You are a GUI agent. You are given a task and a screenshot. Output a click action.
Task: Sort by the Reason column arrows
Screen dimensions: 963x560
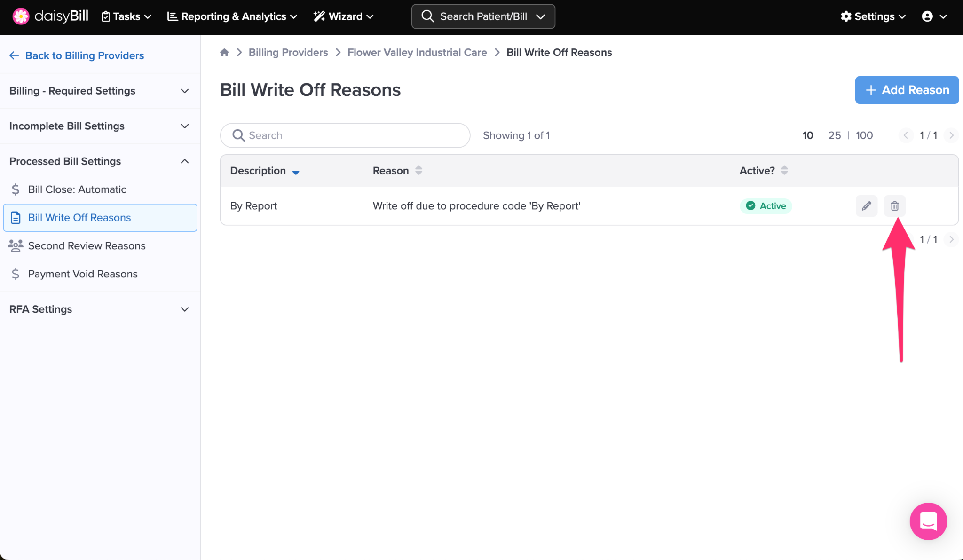click(418, 170)
